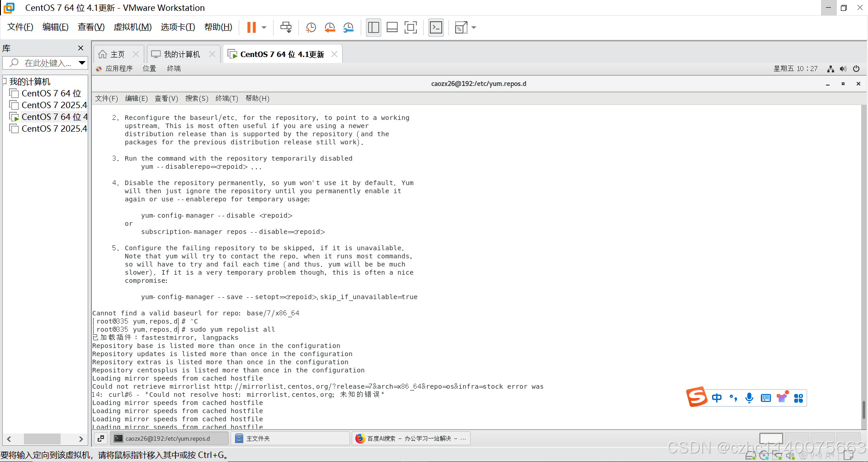Open the 查看(V) VMware menu
868x462 pixels.
tap(91, 27)
